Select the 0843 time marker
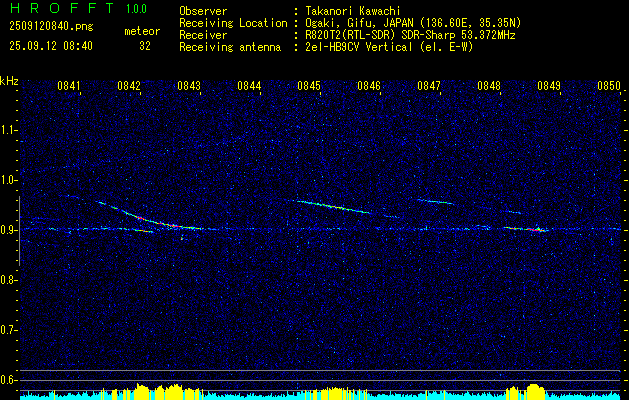The image size is (629, 400). click(x=189, y=87)
